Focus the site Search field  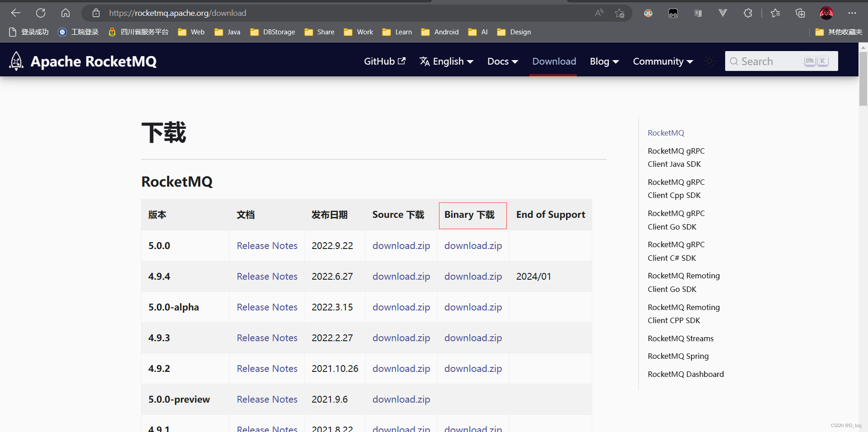[781, 61]
